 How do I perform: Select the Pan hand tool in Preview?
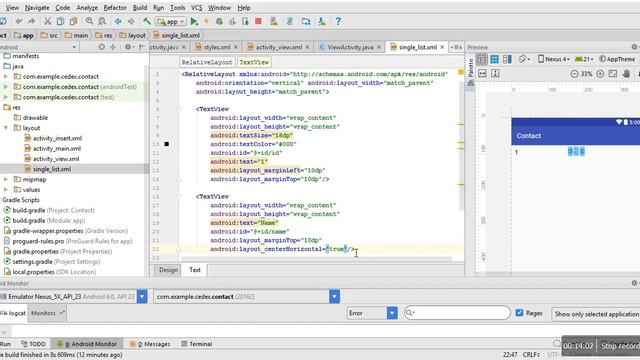point(626,74)
